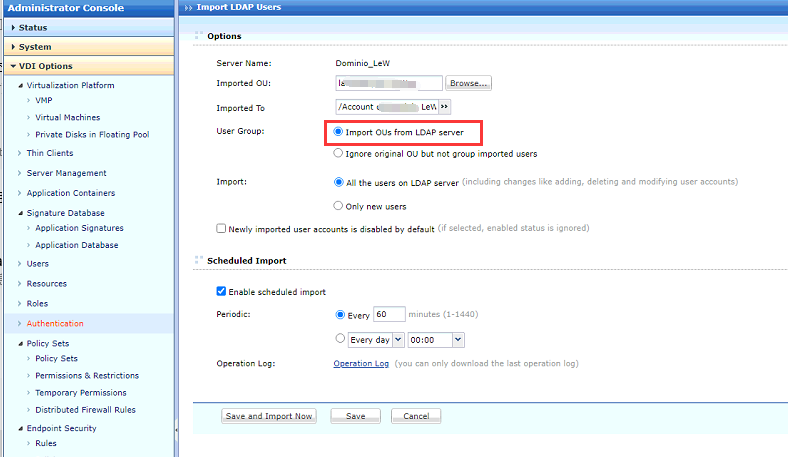Open Policy Sets child item
Screen dimensions: 788x457
click(56, 358)
